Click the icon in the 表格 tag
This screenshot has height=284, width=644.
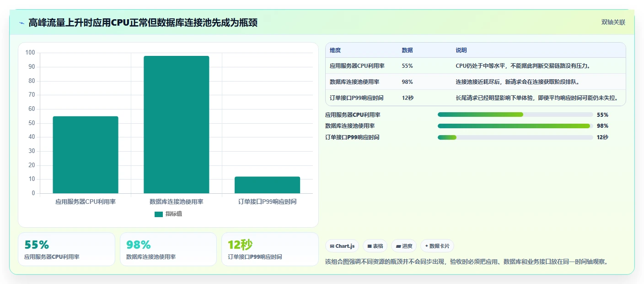click(x=370, y=246)
